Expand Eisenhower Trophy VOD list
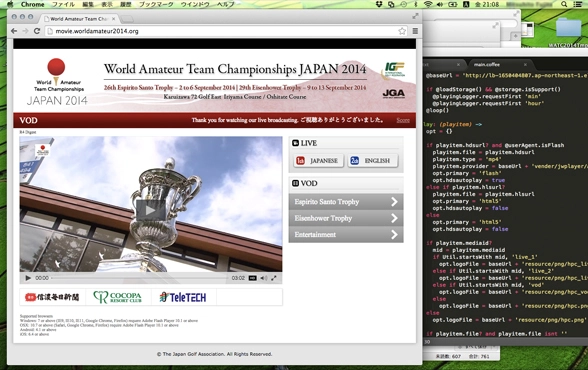The image size is (588, 370). [346, 218]
